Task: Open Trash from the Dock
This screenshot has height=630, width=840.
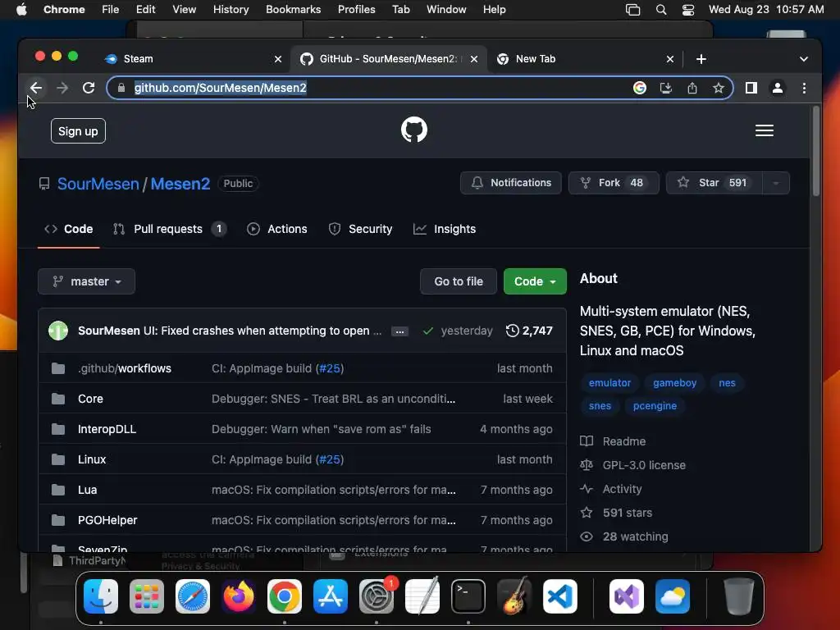Action: point(739,596)
